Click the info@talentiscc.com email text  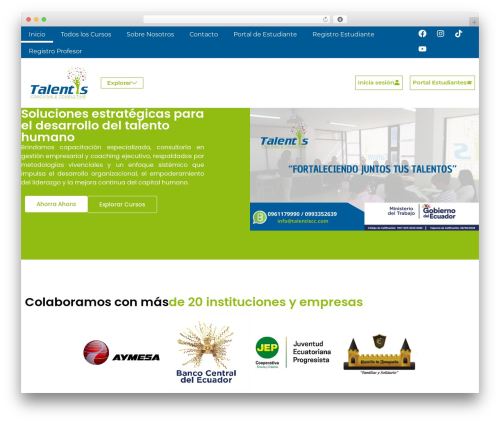(x=303, y=221)
